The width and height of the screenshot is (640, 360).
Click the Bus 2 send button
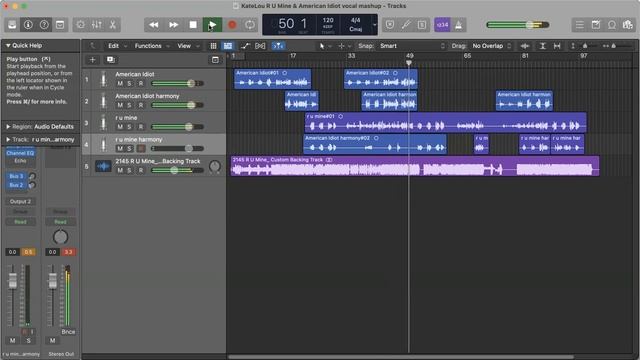[x=16, y=185]
